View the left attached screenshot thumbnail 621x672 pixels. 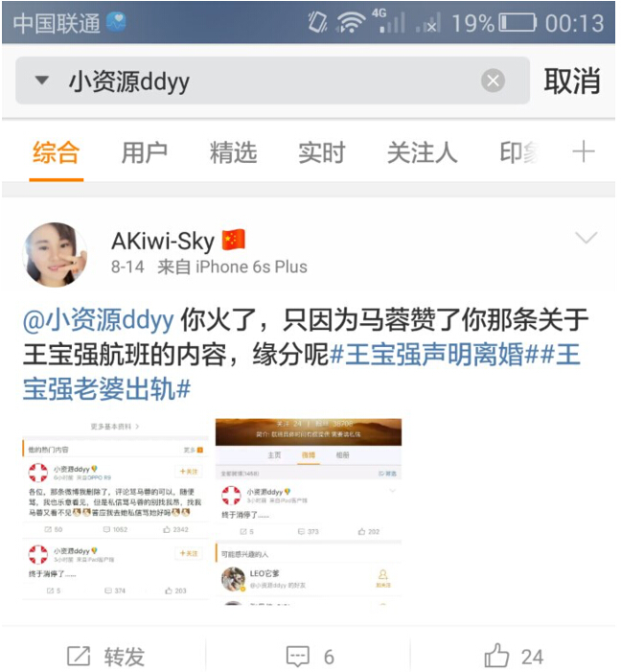pos(115,511)
